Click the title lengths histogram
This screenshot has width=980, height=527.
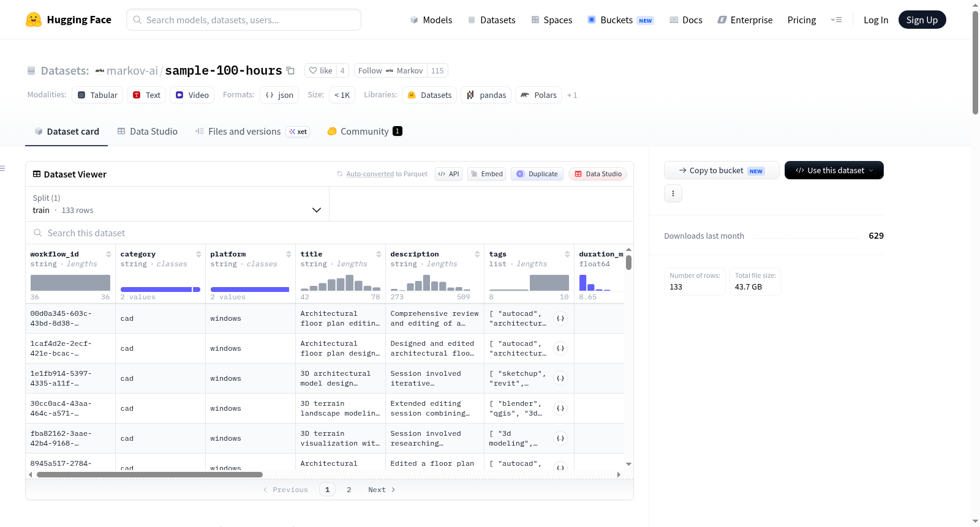pos(340,282)
